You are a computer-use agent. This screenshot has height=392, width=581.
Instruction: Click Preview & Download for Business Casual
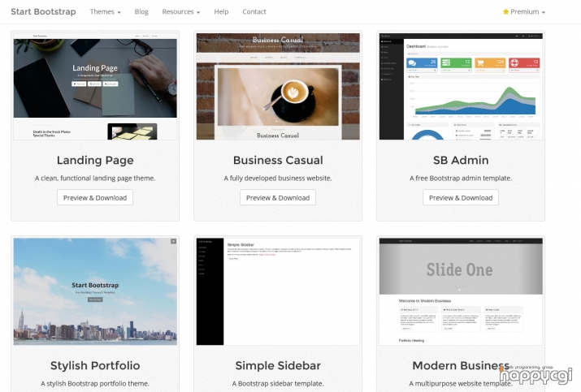[x=278, y=198]
